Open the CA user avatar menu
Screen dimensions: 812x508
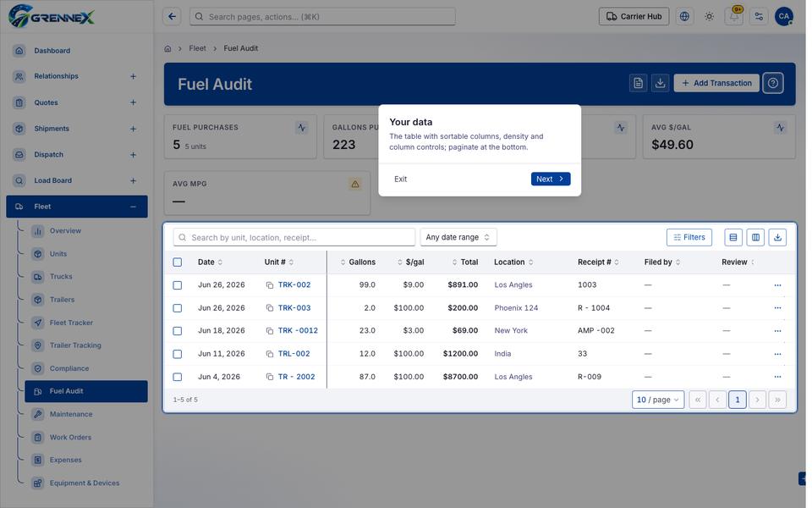pyautogui.click(x=783, y=17)
